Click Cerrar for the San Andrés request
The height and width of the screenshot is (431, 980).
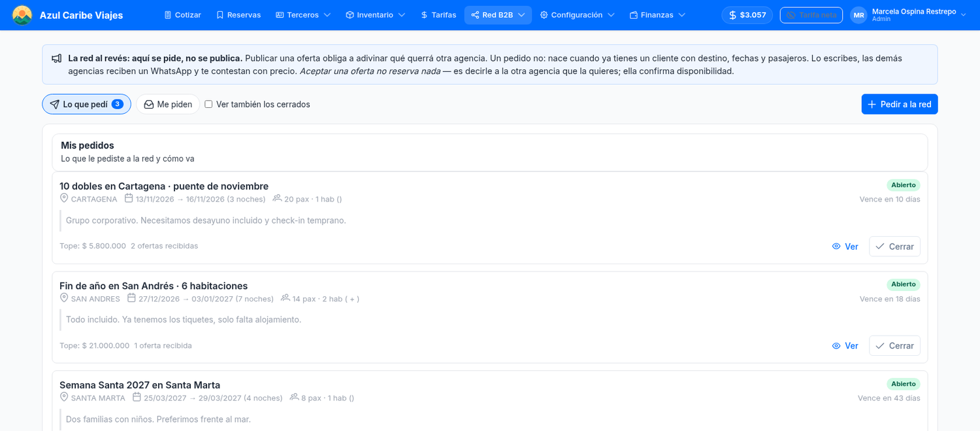coord(894,346)
